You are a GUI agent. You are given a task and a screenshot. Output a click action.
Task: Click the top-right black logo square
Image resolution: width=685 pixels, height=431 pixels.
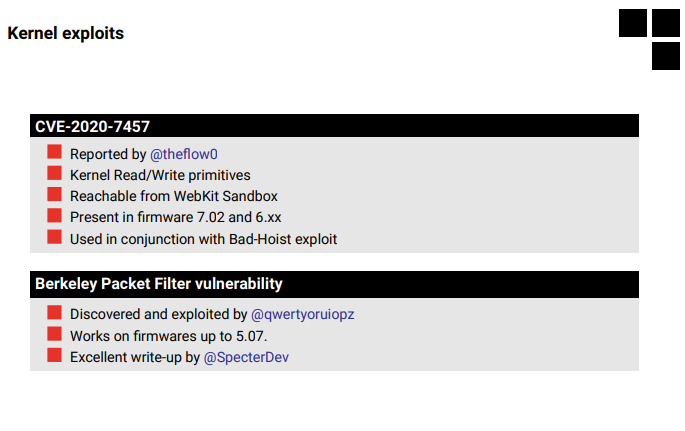666,23
